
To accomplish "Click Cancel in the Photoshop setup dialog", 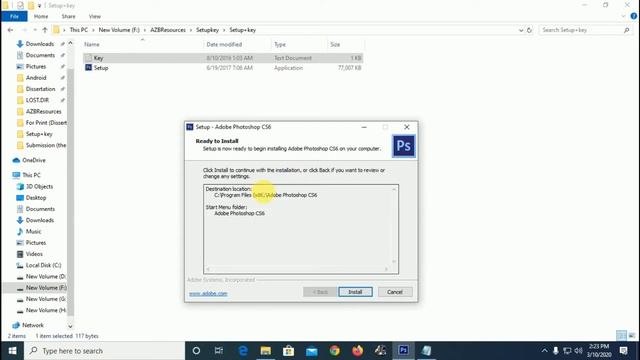I will pos(395,292).
